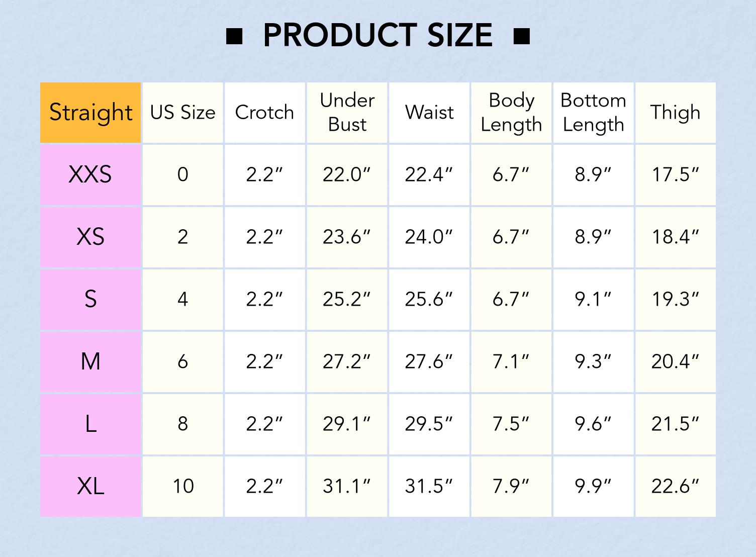The width and height of the screenshot is (756, 557).
Task: Click the US Size column header
Action: (182, 113)
